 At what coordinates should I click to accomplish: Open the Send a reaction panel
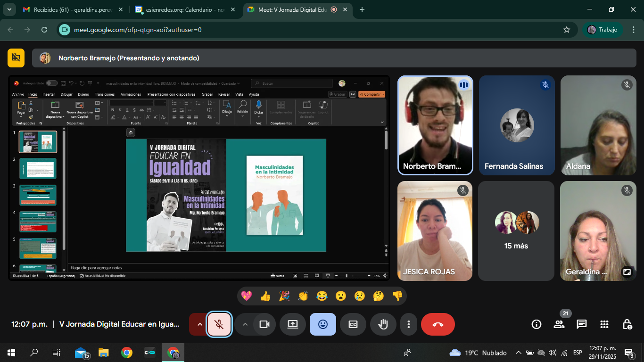pyautogui.click(x=323, y=324)
